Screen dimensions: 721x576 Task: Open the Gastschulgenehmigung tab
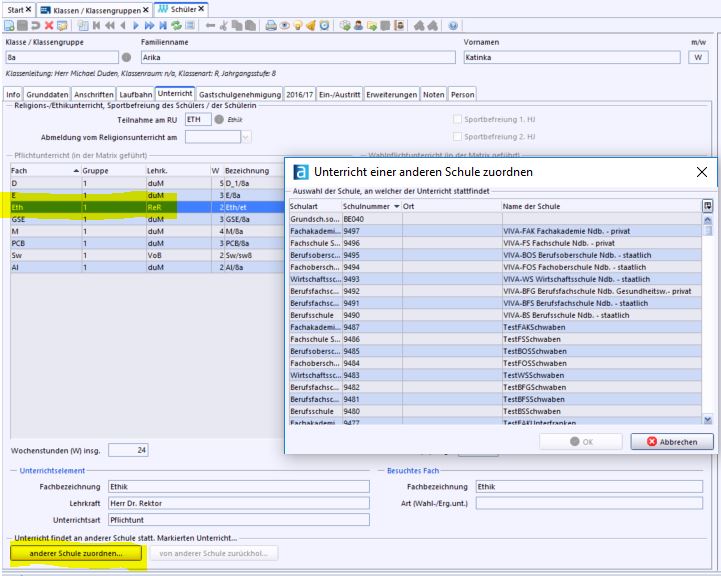(x=240, y=94)
